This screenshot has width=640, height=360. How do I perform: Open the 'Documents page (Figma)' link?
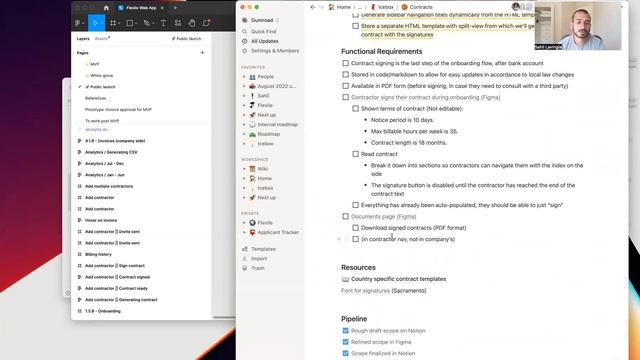pyautogui.click(x=383, y=217)
